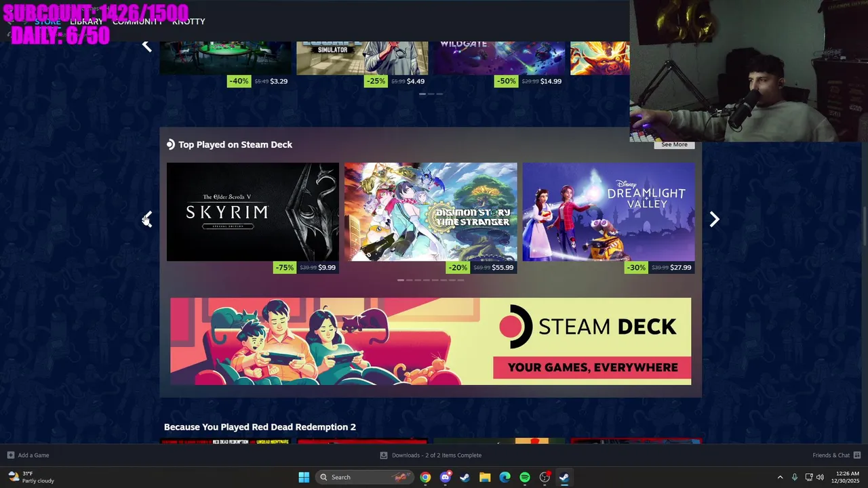The height and width of the screenshot is (488, 868).
Task: Go to previous slide in Steam Deck carousel
Action: tap(146, 219)
